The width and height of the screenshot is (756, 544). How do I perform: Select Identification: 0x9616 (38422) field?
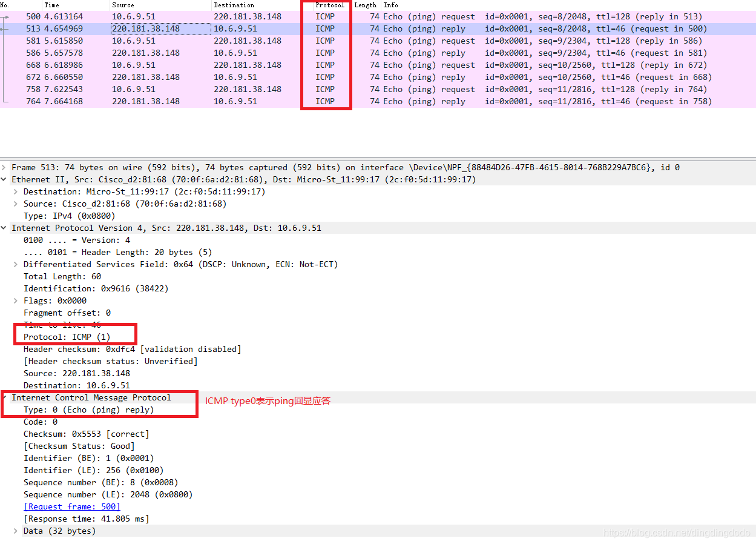[x=96, y=288]
